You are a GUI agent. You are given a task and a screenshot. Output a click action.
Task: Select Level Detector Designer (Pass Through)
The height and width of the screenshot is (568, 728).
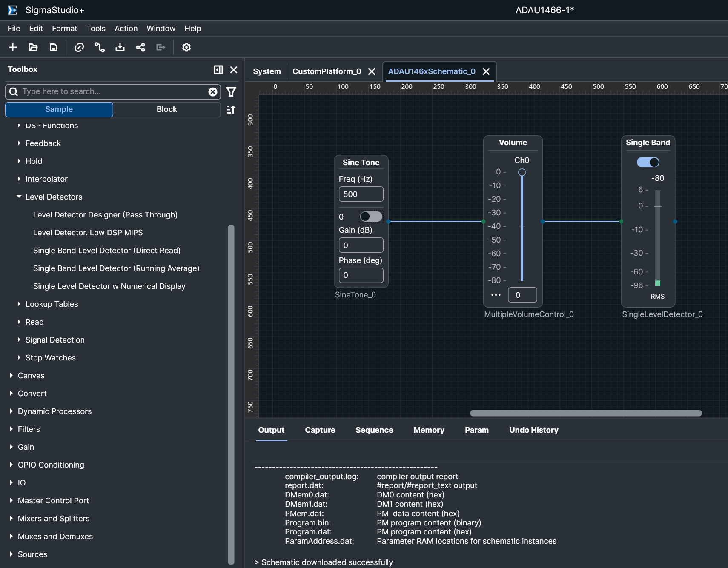point(105,215)
